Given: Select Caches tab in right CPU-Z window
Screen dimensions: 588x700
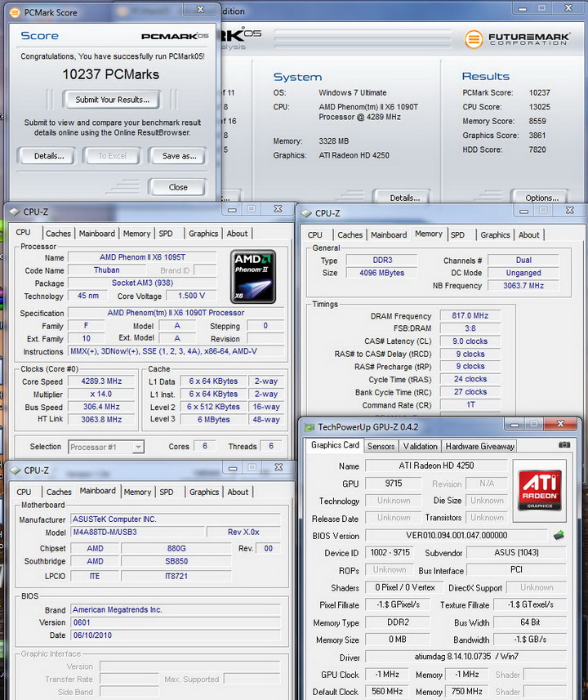Looking at the screenshot, I should [x=350, y=234].
